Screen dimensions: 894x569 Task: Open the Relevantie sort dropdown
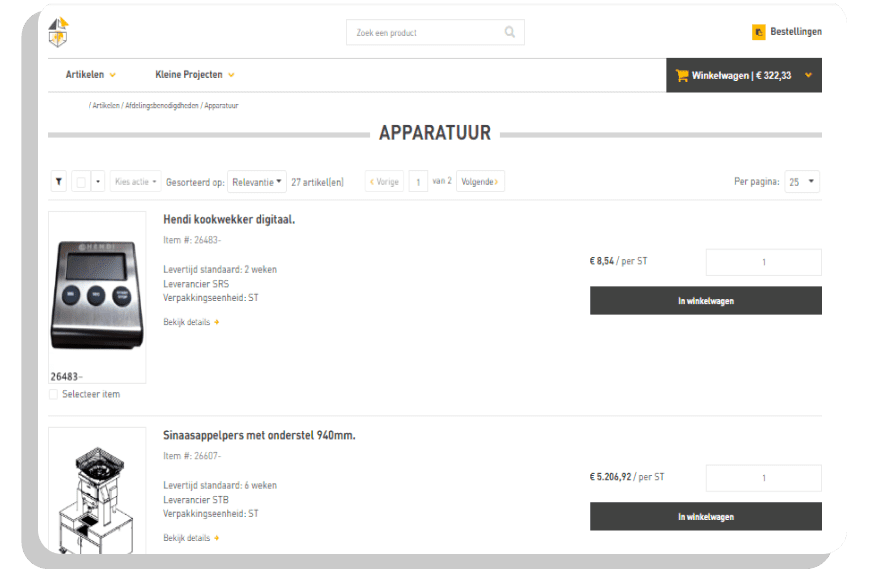257,181
